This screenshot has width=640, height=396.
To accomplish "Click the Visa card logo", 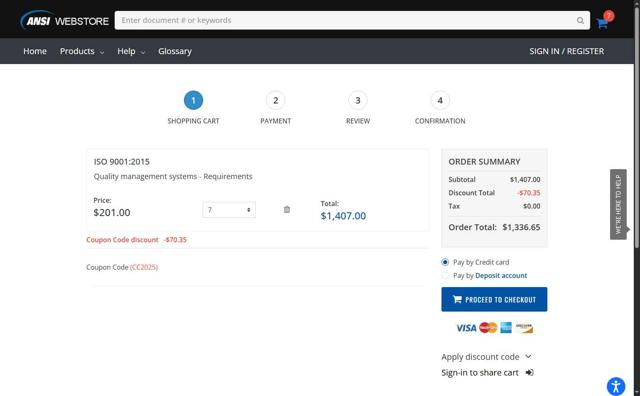I will [x=466, y=328].
